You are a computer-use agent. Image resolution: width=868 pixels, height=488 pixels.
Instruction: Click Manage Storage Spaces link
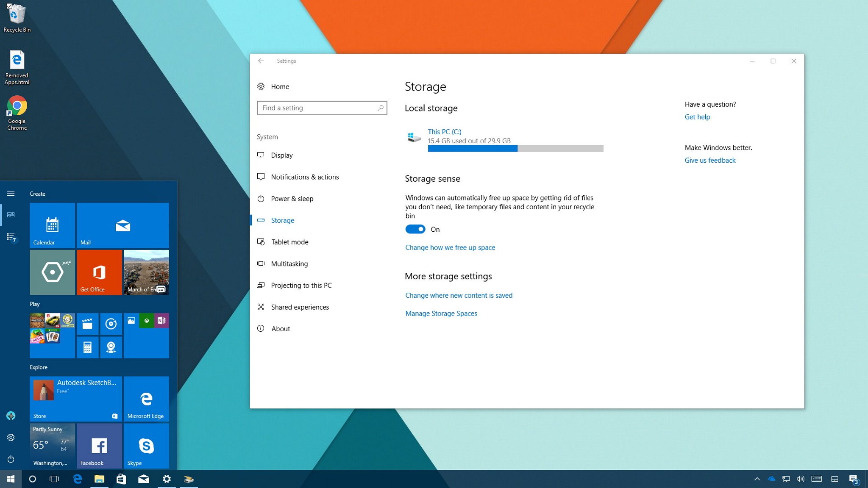pos(441,313)
